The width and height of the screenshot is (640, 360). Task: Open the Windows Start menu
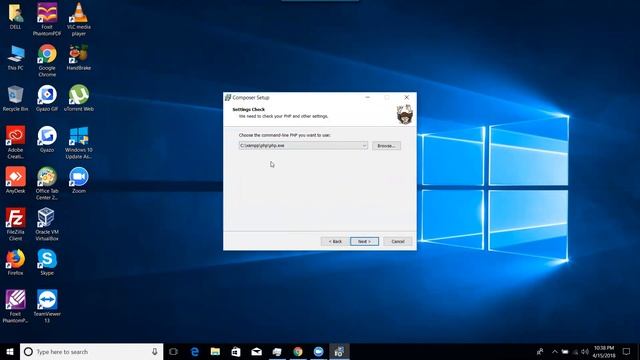coord(10,351)
